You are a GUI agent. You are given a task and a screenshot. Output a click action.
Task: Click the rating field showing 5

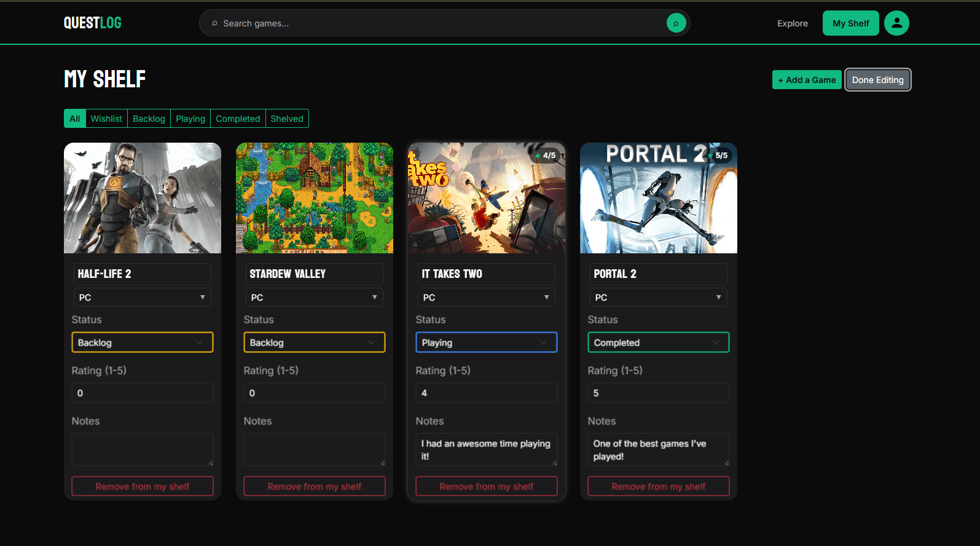pos(659,393)
